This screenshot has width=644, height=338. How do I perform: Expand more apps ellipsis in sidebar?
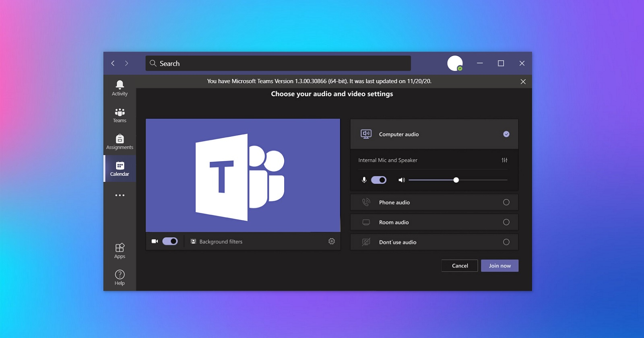[120, 195]
